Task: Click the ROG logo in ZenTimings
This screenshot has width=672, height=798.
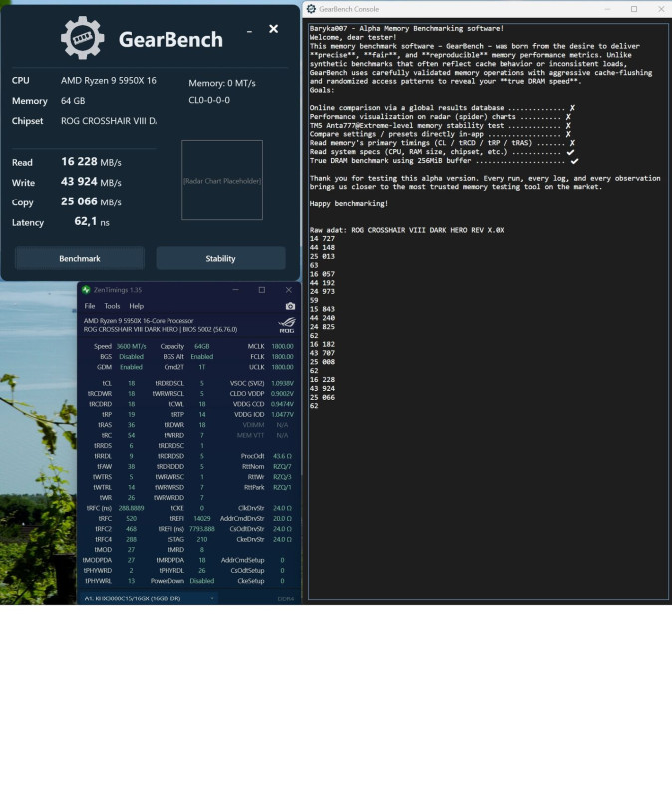Action: pyautogui.click(x=287, y=325)
